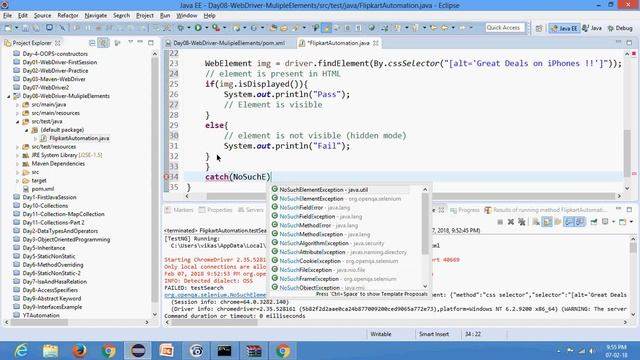Switch to the Java perspective
This screenshot has height=360, width=640.
click(x=592, y=28)
